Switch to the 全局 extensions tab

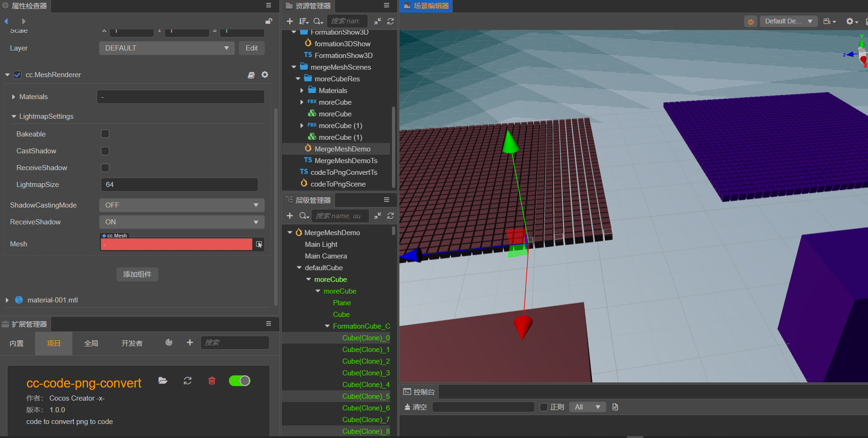coord(91,343)
